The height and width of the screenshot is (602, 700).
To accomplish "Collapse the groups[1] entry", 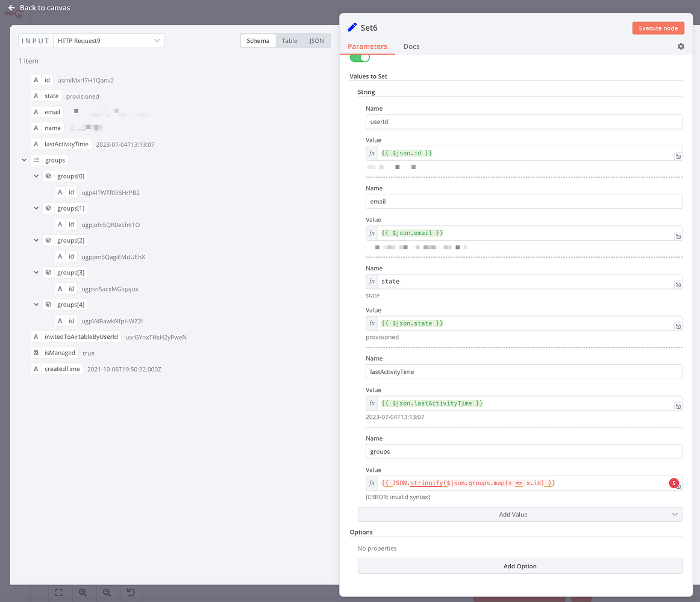I will coord(36,208).
